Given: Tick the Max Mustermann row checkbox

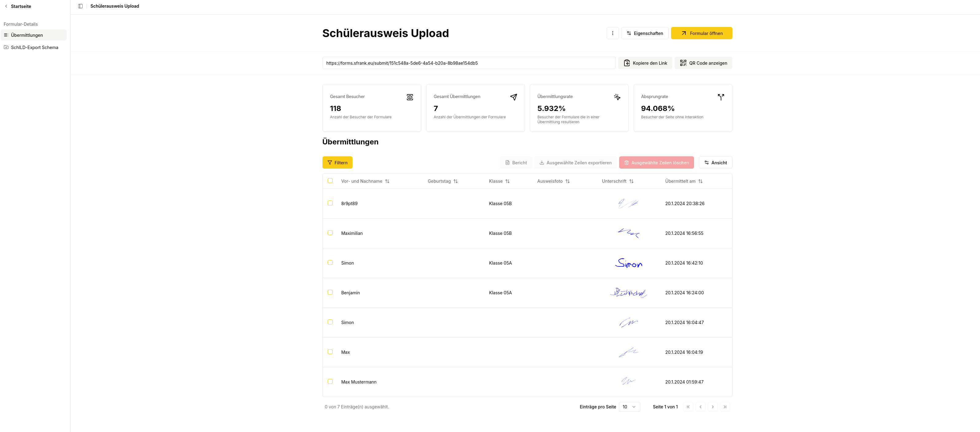Looking at the screenshot, I should tap(330, 381).
